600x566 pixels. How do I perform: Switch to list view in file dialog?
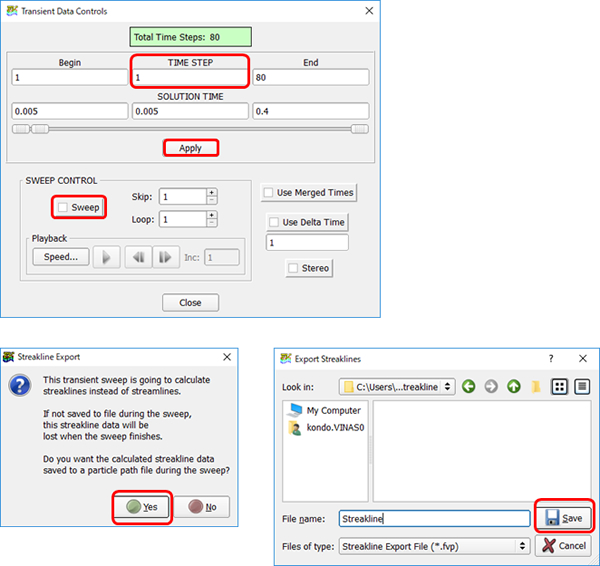coord(561,386)
